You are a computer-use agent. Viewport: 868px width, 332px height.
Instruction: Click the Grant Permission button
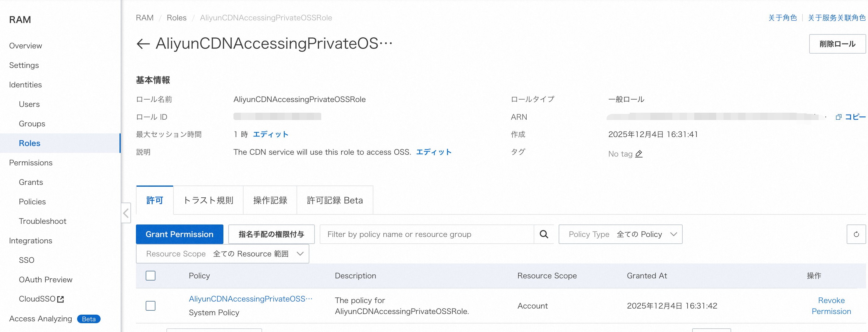(x=179, y=234)
